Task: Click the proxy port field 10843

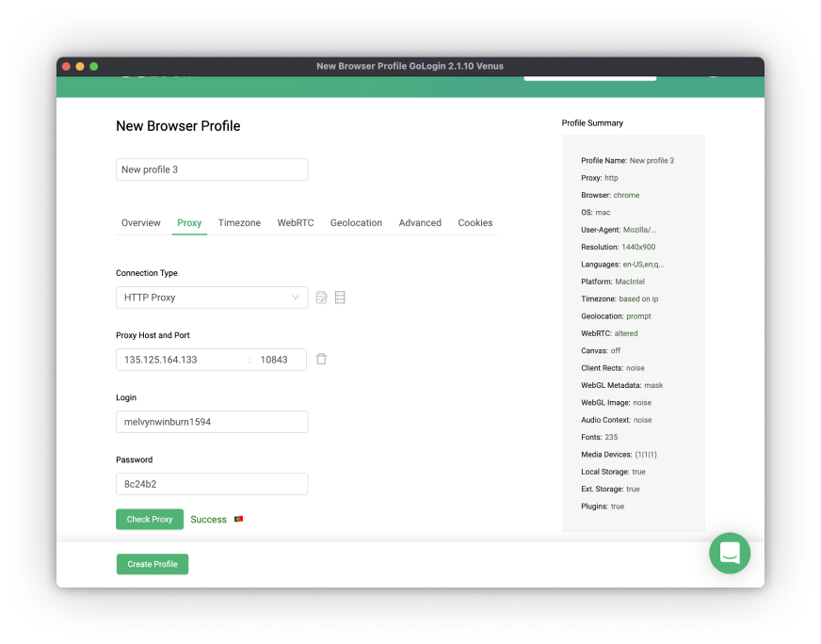Action: pos(279,360)
